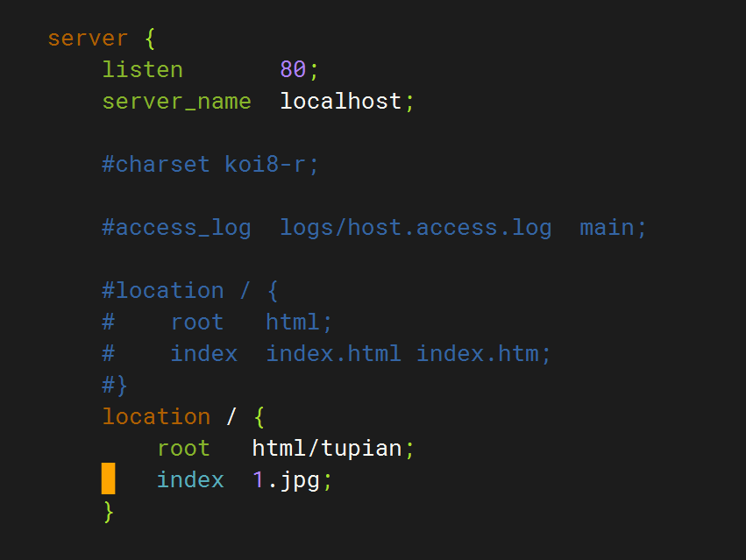Click the commented '#charset koi8-r;' line
The image size is (746, 560).
point(209,164)
